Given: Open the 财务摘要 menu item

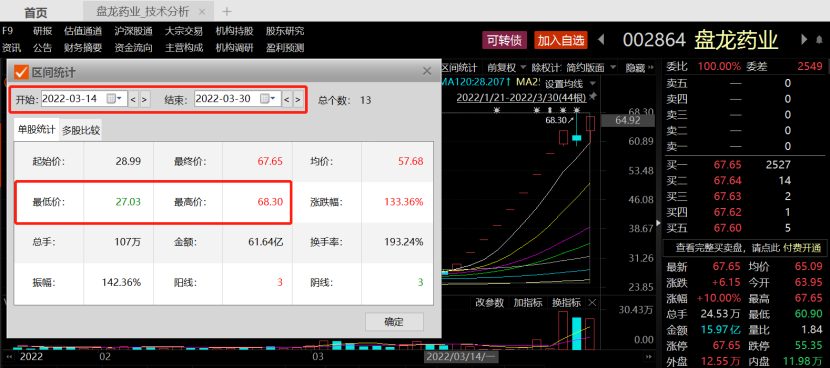Looking at the screenshot, I should pyautogui.click(x=83, y=48).
